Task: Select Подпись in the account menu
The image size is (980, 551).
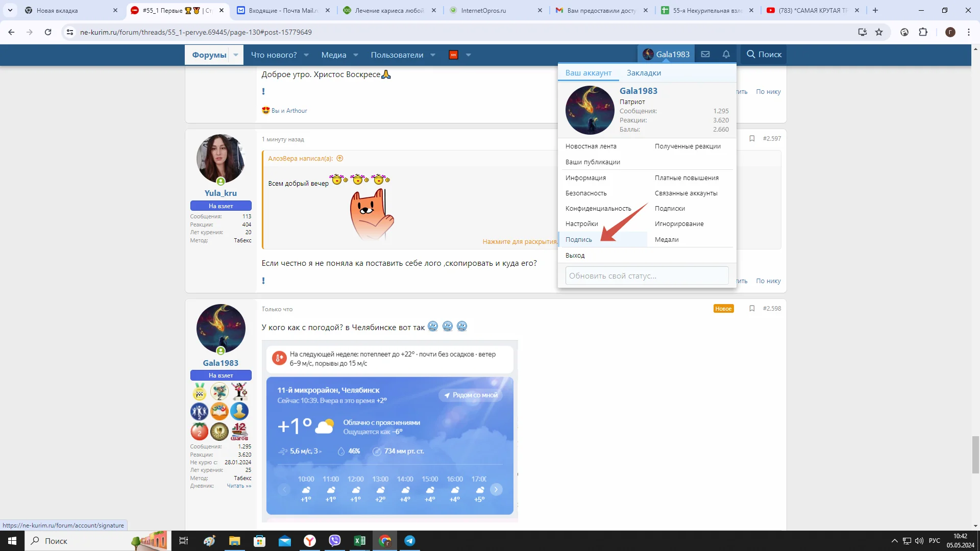Action: point(579,239)
